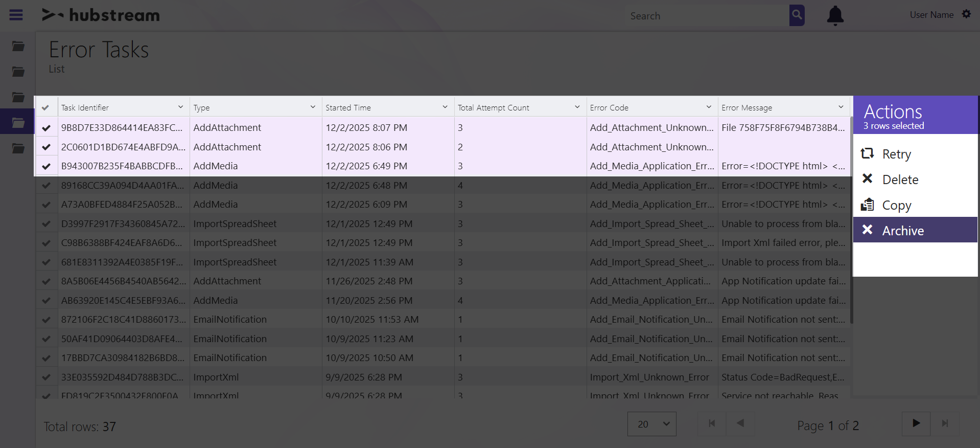This screenshot has height=448, width=980.
Task: Go to last page icon
Action: [x=945, y=423]
